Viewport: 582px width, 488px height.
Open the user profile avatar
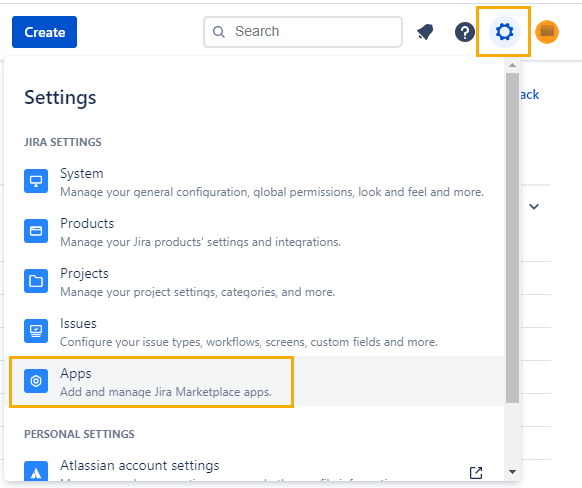tap(547, 32)
